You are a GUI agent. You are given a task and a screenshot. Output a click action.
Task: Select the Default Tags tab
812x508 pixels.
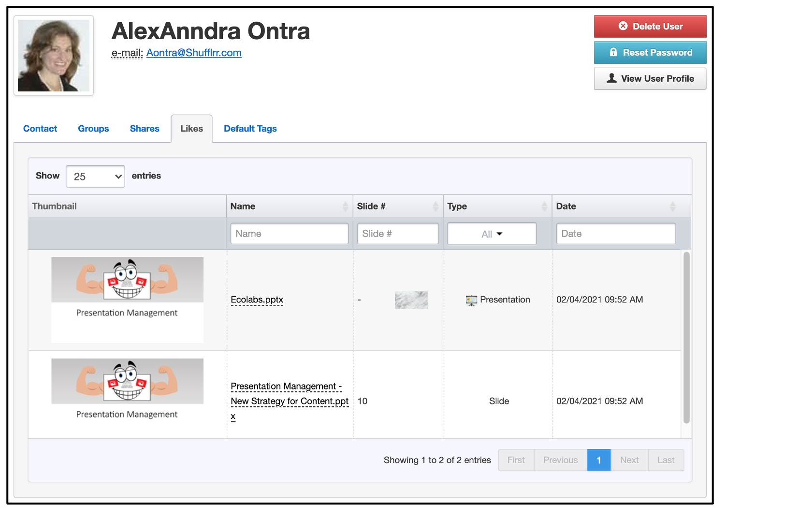[250, 129]
